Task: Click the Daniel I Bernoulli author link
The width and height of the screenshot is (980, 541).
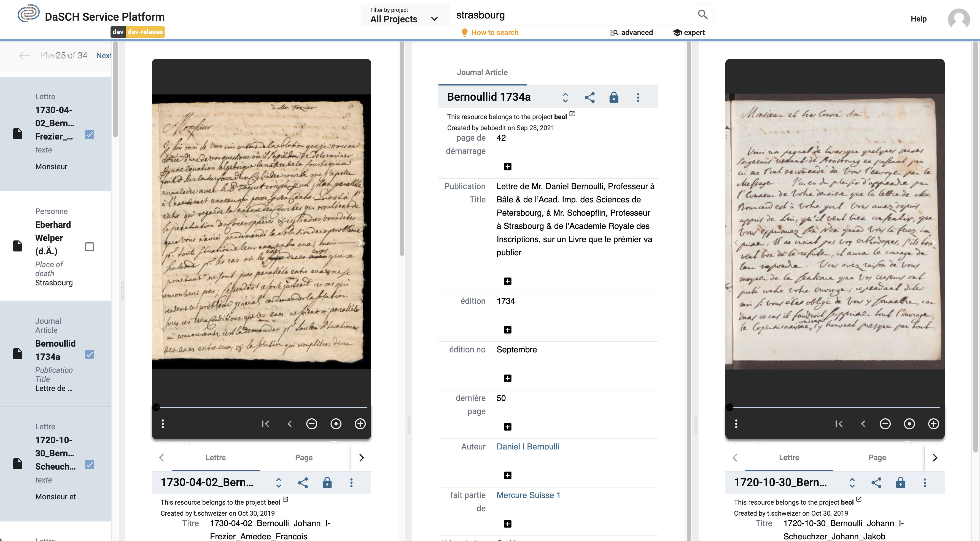Action: [x=529, y=446]
